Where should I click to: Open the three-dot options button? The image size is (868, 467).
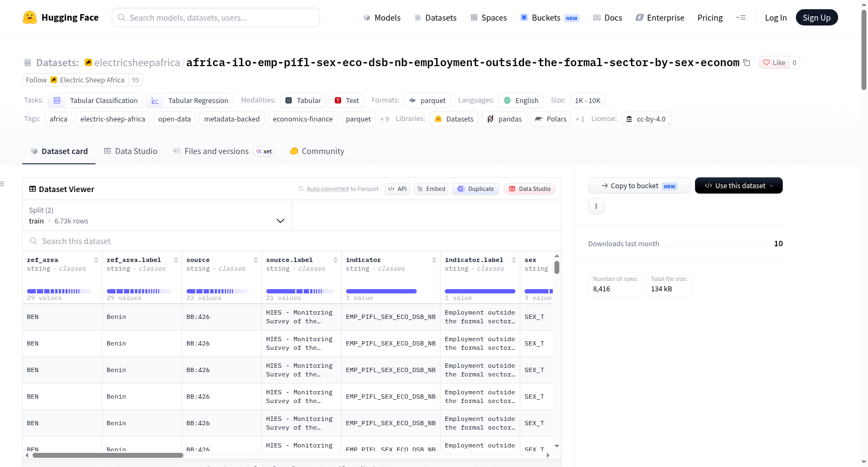596,206
